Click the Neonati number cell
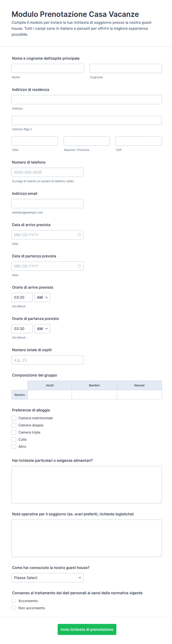Viewport: 172px width, 644px height. pyautogui.click(x=139, y=394)
